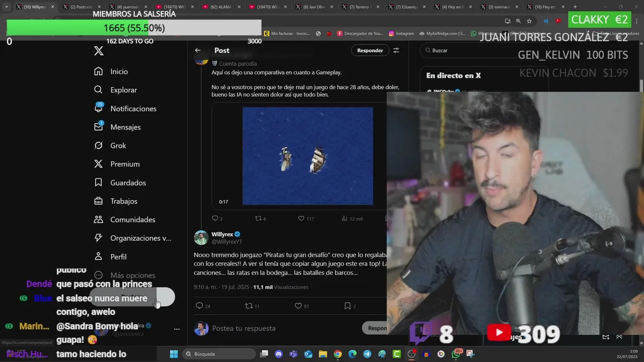Open Comunidades in the sidebar

(x=124, y=220)
